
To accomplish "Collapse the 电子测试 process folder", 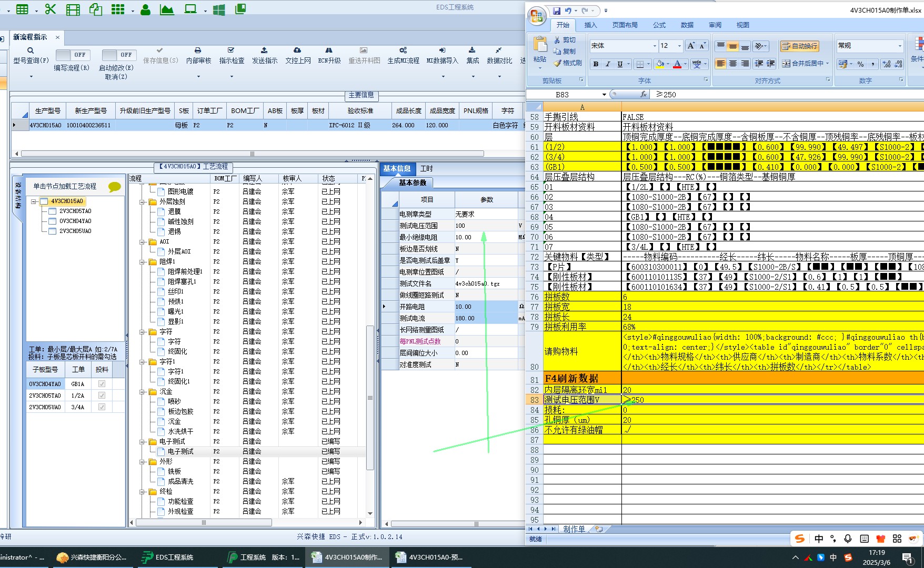I will (x=142, y=441).
